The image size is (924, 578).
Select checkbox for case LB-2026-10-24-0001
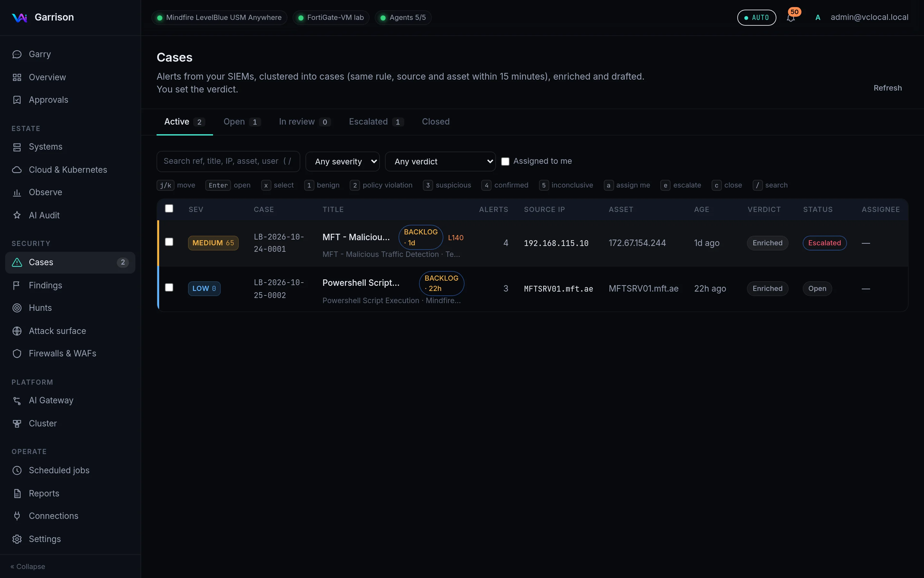click(169, 242)
